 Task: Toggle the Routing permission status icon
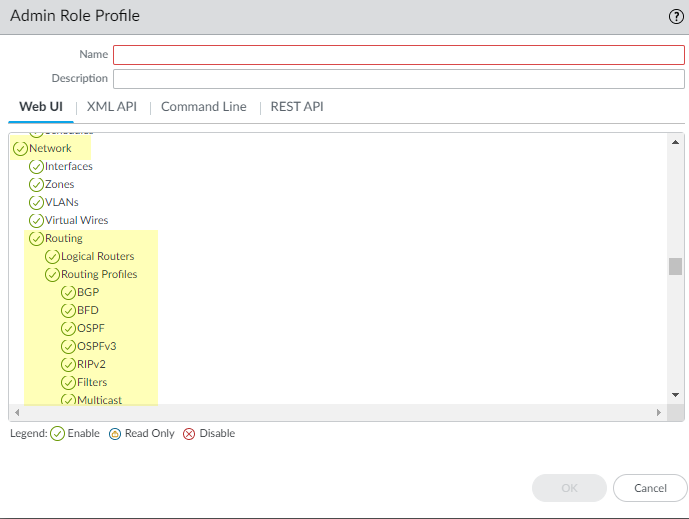coord(36,239)
